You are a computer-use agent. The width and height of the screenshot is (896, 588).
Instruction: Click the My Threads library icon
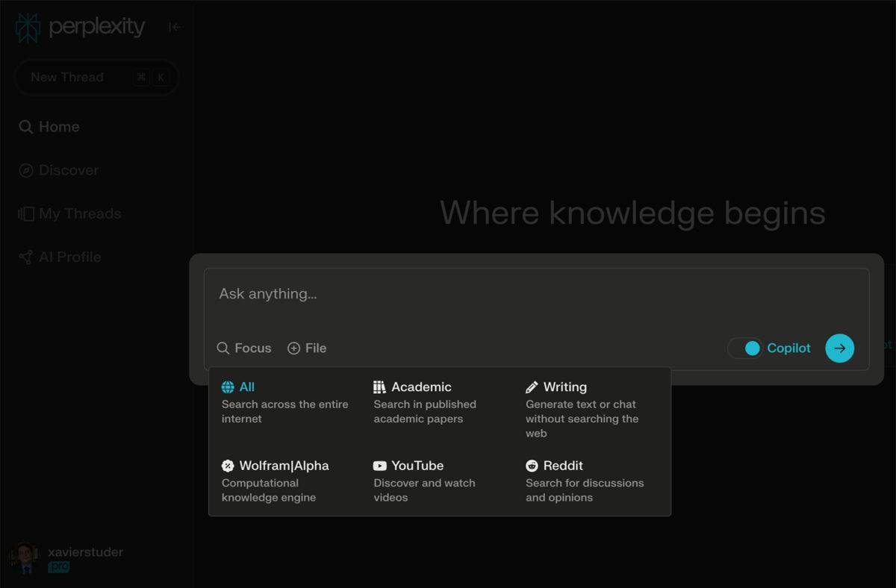[x=26, y=213]
